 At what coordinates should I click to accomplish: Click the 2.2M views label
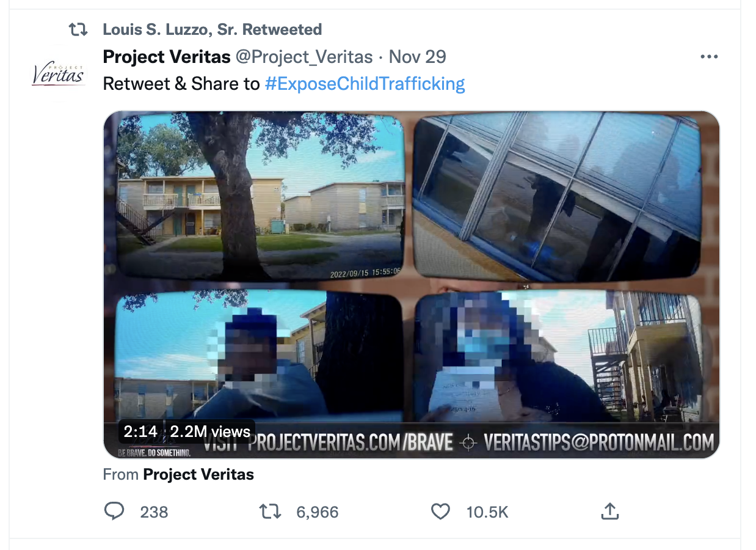coord(210,431)
